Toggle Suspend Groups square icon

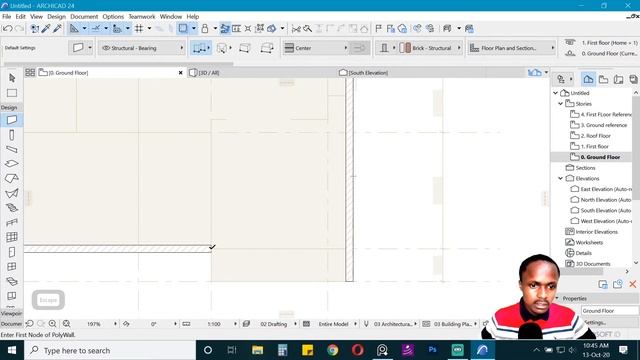(183, 29)
